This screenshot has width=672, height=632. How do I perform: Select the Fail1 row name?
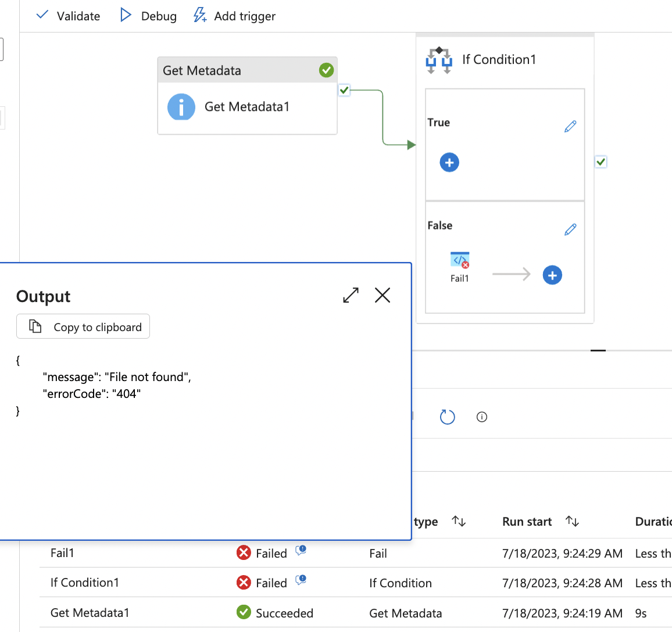(x=62, y=553)
